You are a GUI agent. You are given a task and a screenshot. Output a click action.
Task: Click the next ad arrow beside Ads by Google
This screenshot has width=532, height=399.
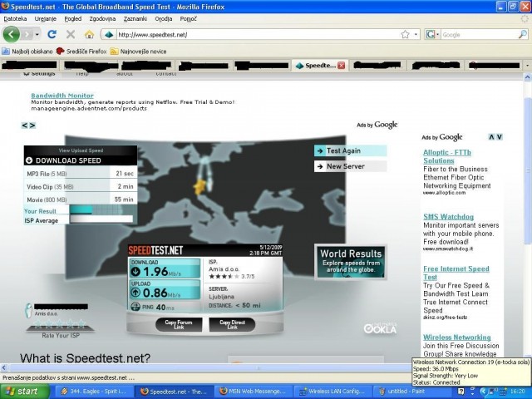(32, 126)
